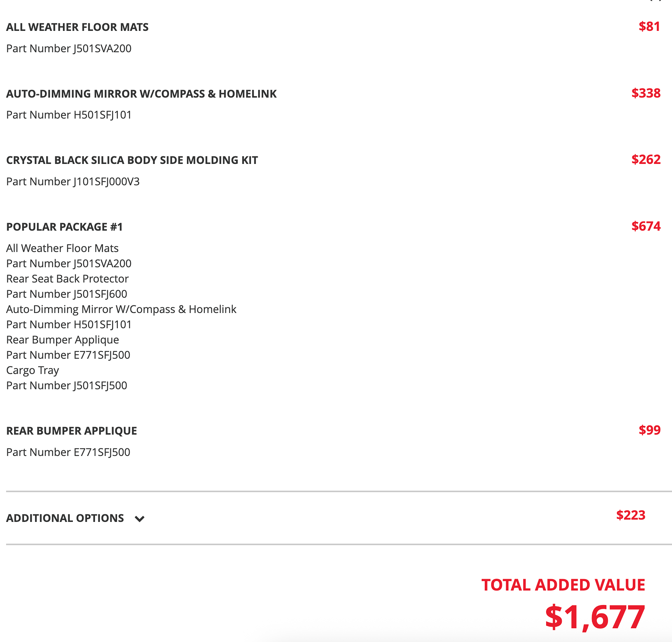Expand the Additional Options chevron
This screenshot has width=672, height=642.
(140, 518)
